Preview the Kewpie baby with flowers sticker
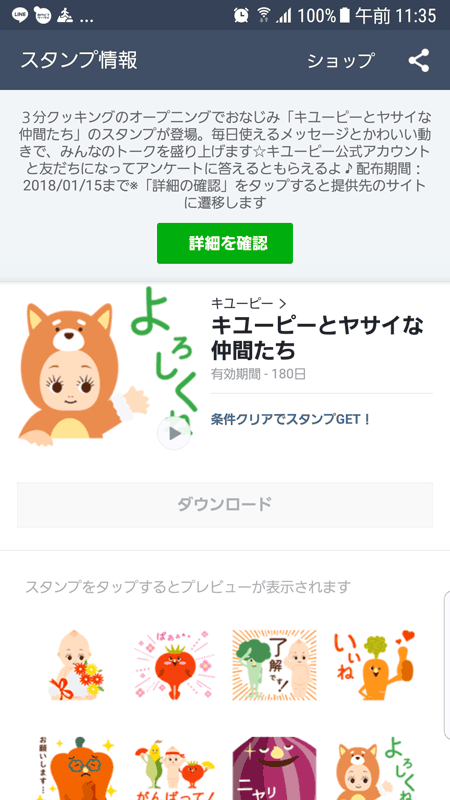Viewport: 450px width, 800px height. coord(76,665)
